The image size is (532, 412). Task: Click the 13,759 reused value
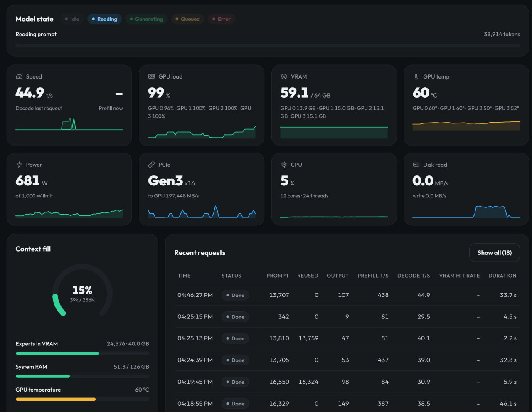308,338
